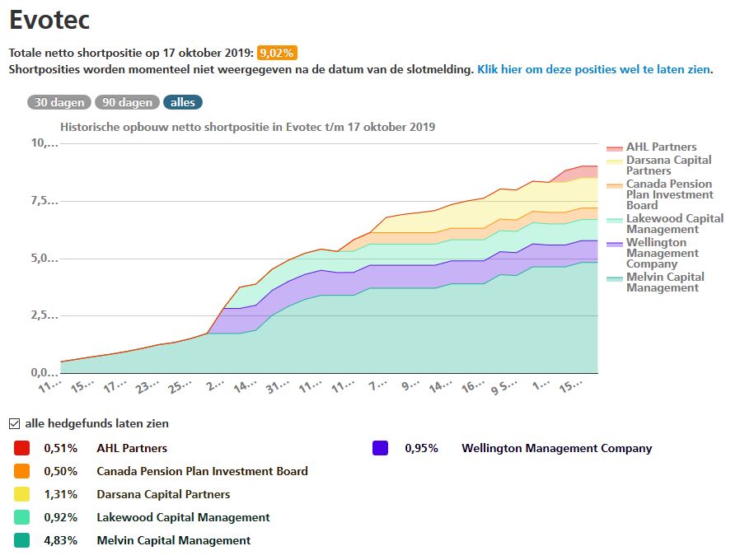Open 'Klik hier om deze posities' link
The height and width of the screenshot is (560, 754).
593,69
